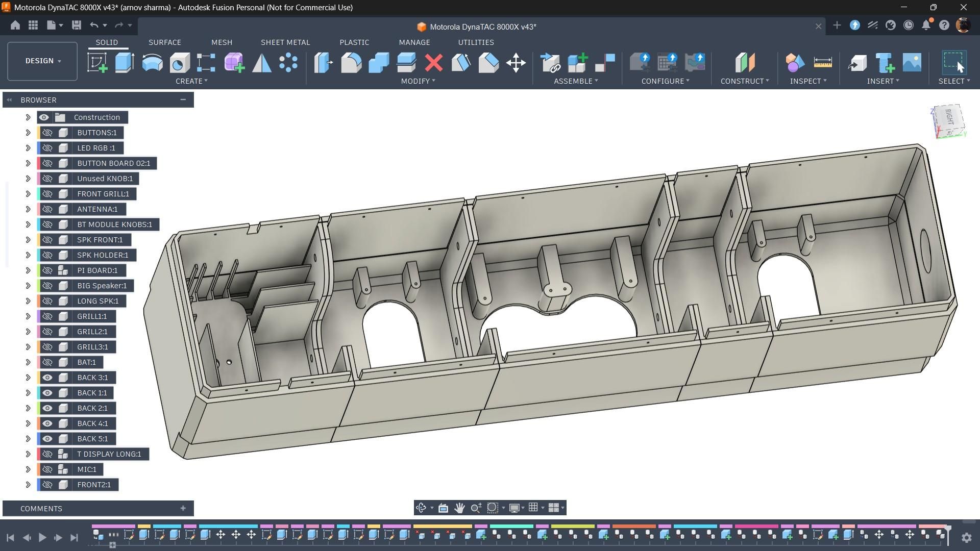Show the FRONT2:1 component
Image resolution: width=980 pixels, height=551 pixels.
47,485
